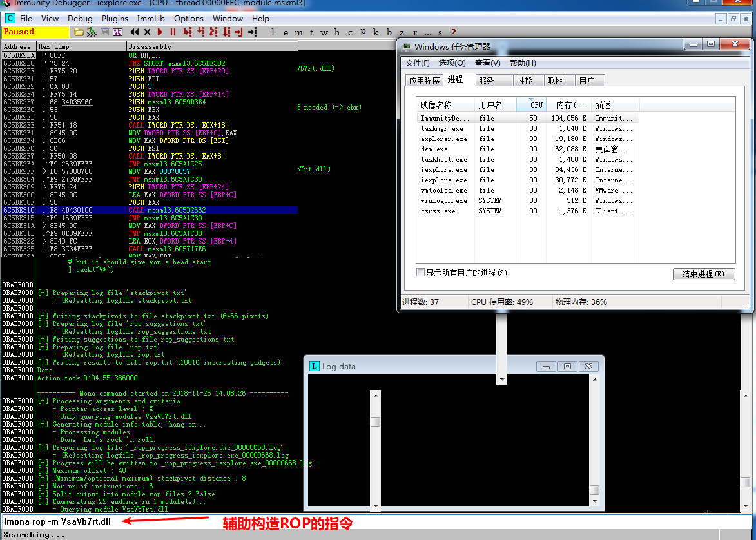This screenshot has width=756, height=540.
Task: Click the red question mark help icon
Action: tap(453, 32)
